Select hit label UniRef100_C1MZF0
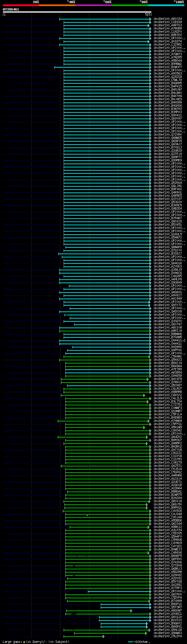Viewport: 187px width, 644px height. click(x=168, y=32)
